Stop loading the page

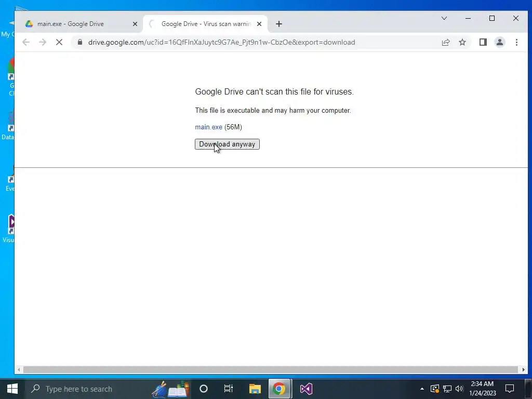(x=59, y=42)
